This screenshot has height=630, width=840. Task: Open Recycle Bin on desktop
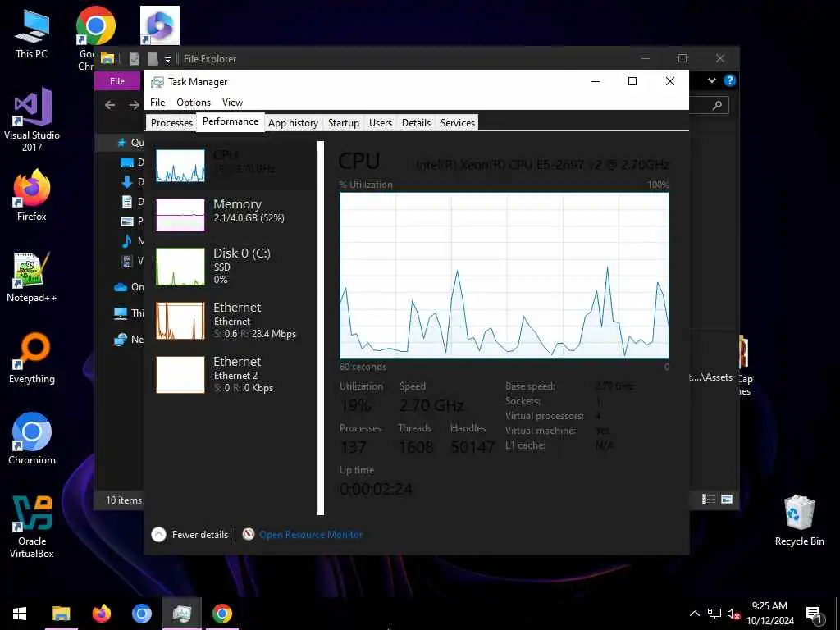click(799, 521)
